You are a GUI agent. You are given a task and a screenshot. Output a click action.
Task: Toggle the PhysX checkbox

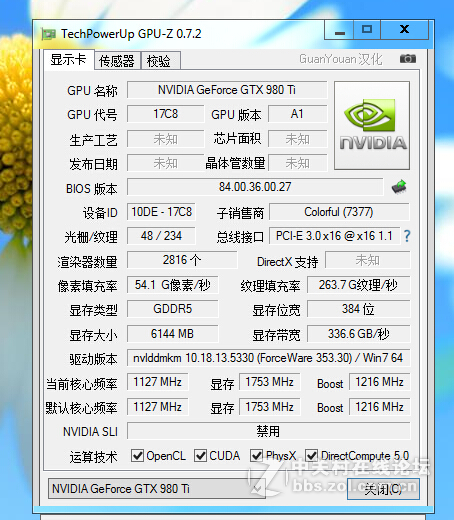click(x=256, y=455)
